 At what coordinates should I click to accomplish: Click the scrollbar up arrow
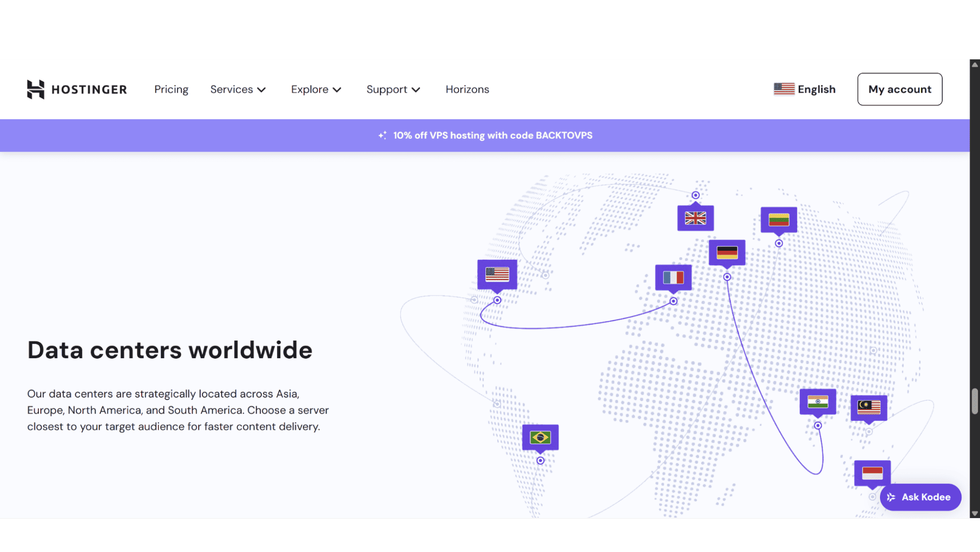tap(975, 64)
